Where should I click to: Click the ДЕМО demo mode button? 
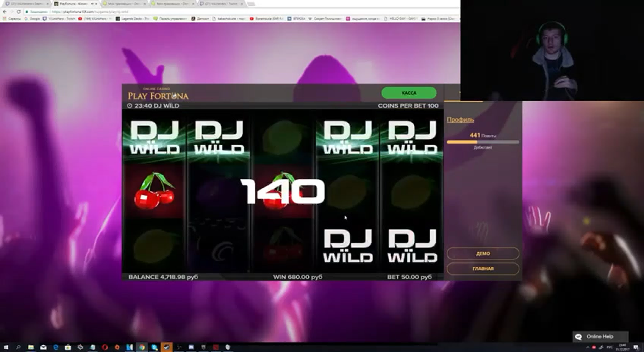click(483, 254)
